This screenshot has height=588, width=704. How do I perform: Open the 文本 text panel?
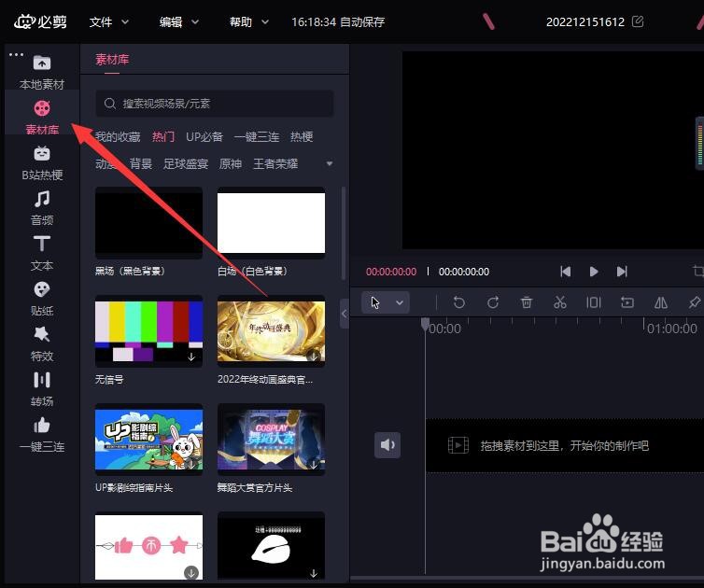[42, 253]
